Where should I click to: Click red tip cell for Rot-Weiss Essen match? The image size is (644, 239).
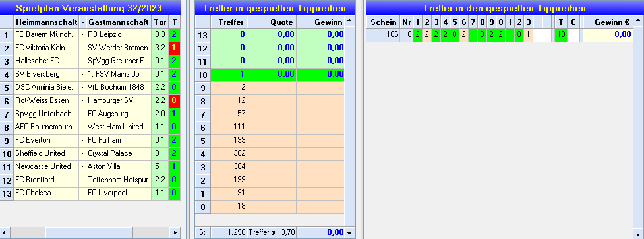(174, 100)
